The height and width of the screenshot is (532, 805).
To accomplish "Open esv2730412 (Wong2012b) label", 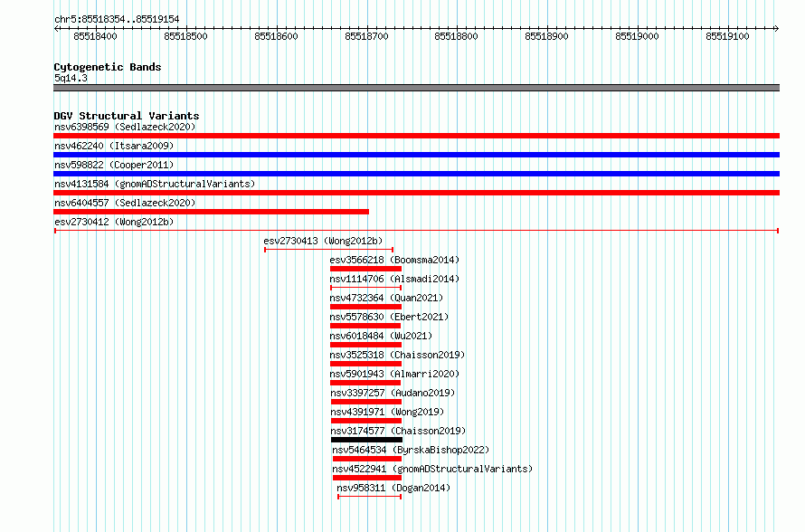I will [114, 222].
